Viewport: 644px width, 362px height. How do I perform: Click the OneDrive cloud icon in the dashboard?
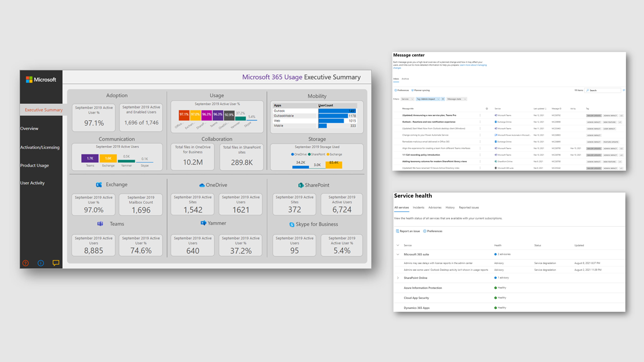coord(202,185)
